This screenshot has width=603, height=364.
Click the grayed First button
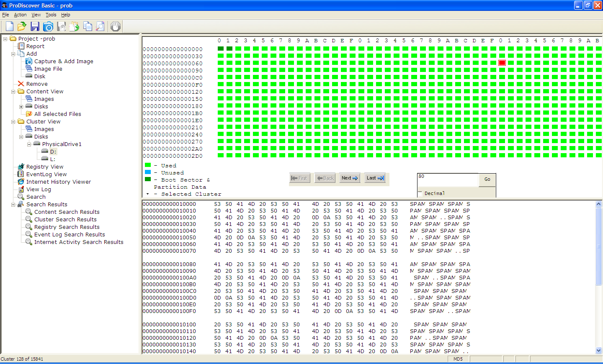299,178
